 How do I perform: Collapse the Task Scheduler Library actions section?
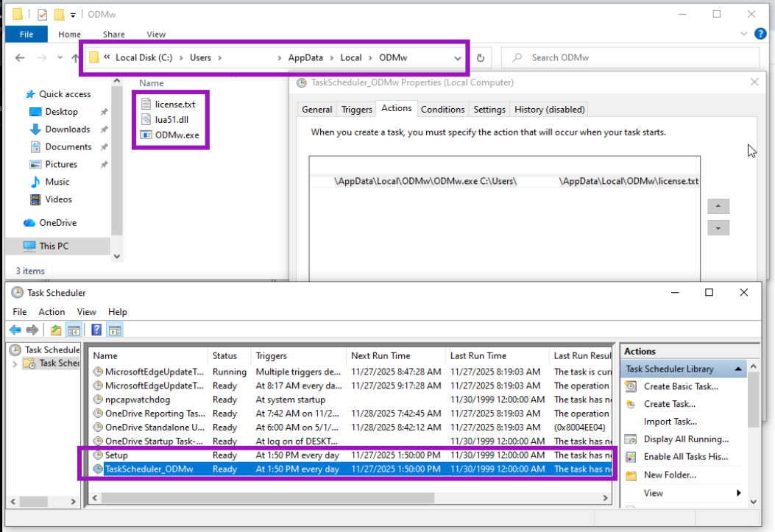[x=738, y=369]
